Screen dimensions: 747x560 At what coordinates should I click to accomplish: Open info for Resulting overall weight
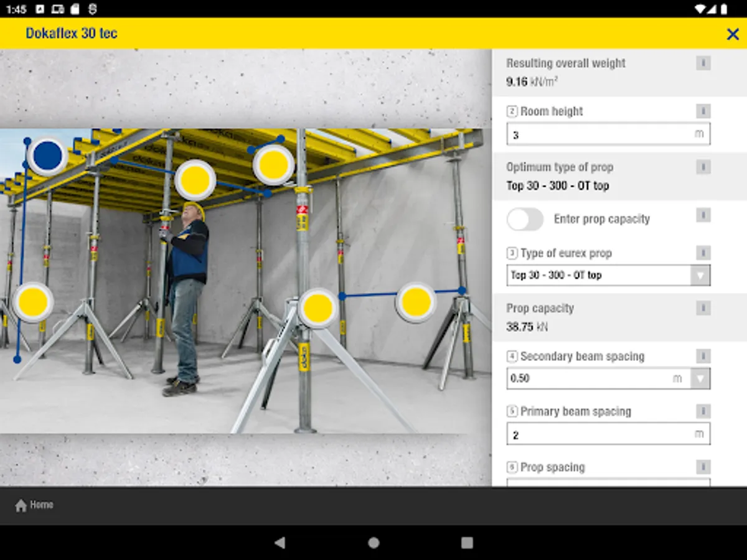tap(703, 63)
